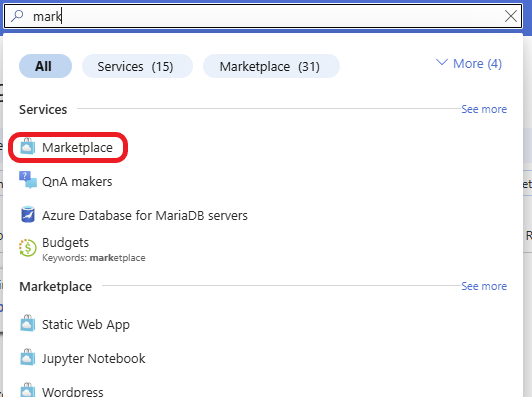Select the All filter pill

pos(45,66)
